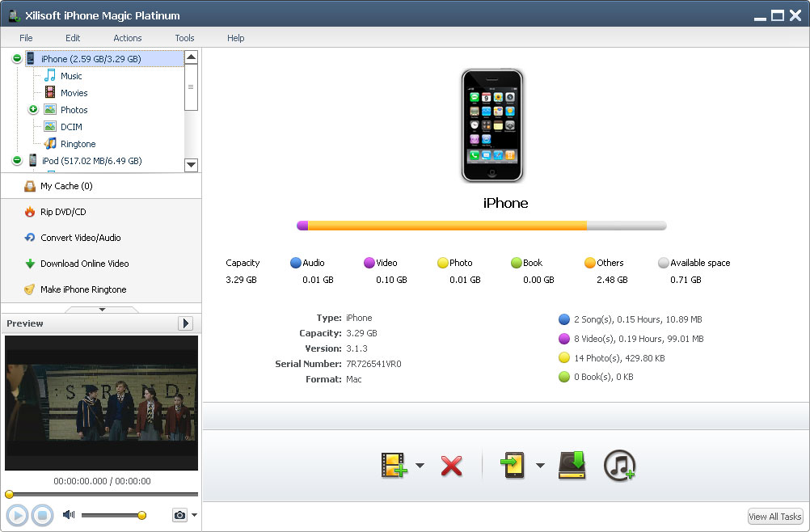Take a snapshot with the camera icon
810x532 pixels.
179,515
